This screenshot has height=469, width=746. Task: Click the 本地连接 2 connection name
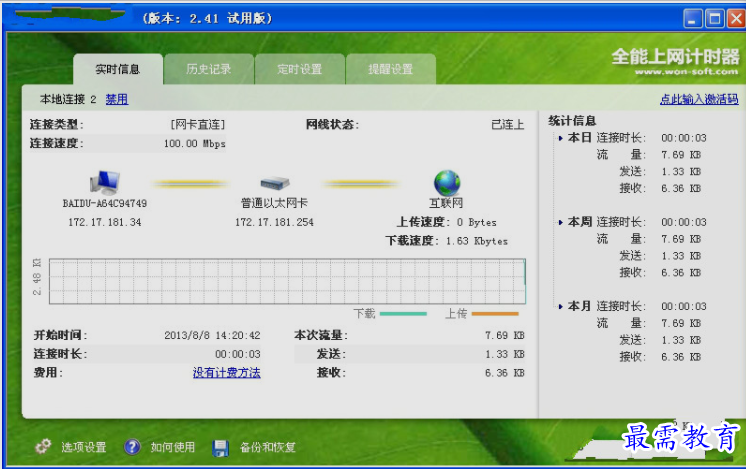click(x=68, y=99)
